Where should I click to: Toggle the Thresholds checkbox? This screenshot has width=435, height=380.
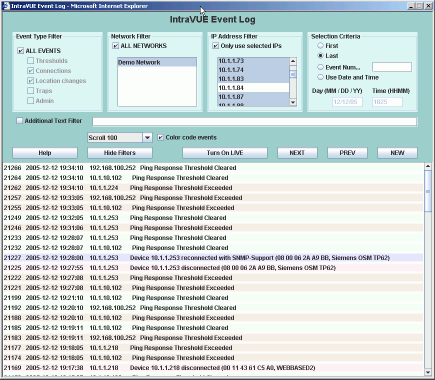(30, 61)
